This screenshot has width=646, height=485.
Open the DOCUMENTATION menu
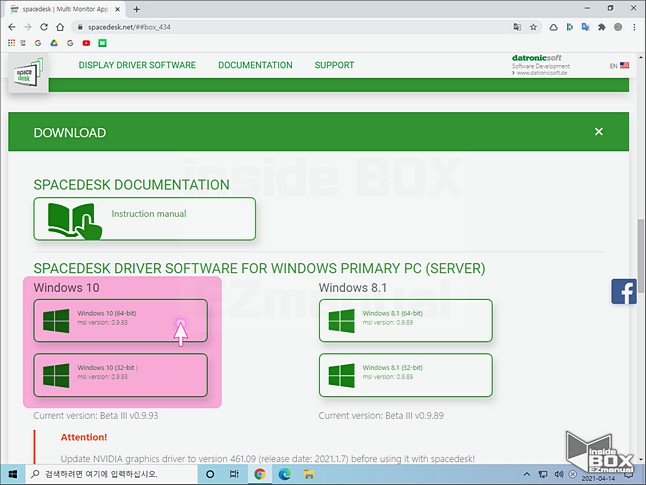click(x=255, y=65)
